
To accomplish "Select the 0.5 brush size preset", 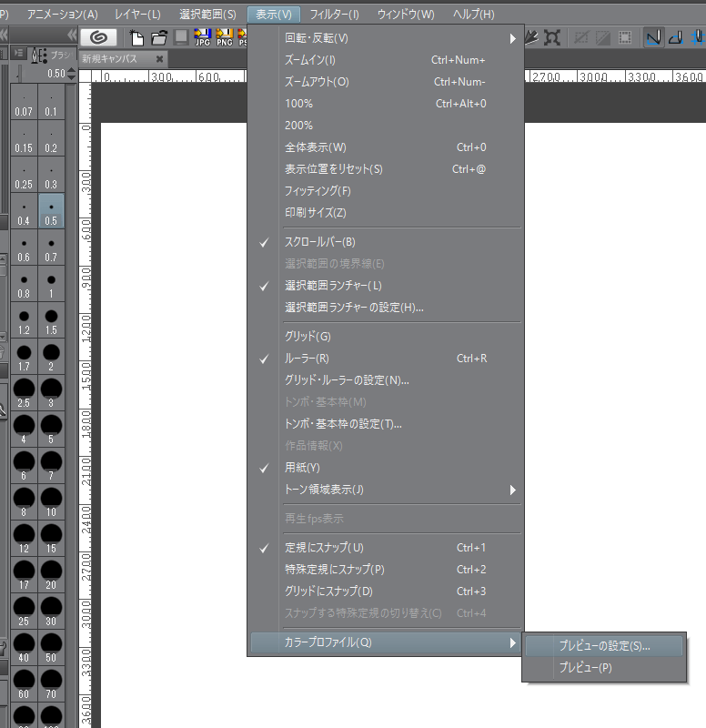I will (x=51, y=212).
